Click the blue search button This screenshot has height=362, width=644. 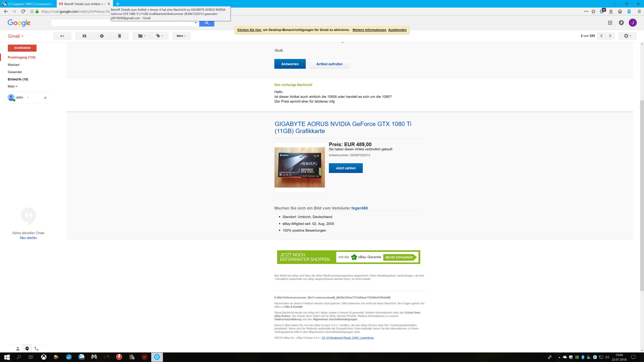207,23
